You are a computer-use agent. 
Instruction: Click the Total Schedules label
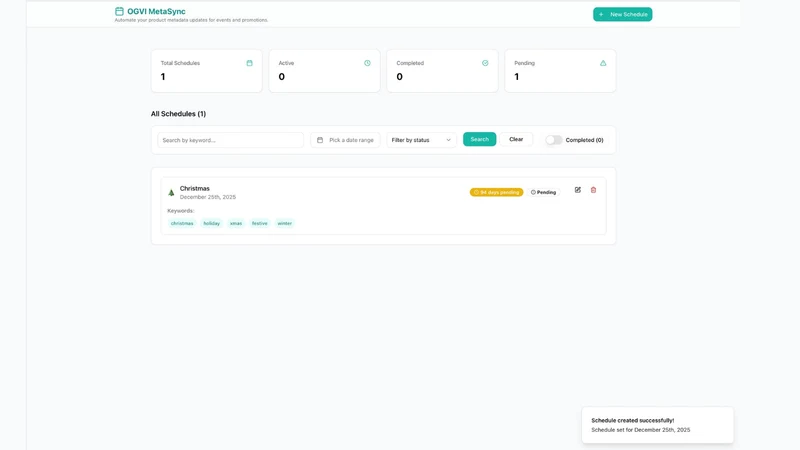(x=180, y=63)
